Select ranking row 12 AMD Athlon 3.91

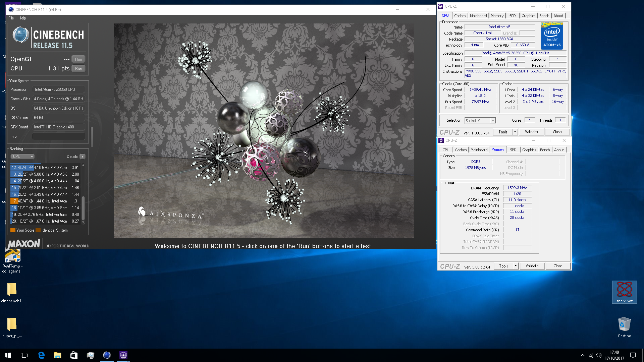(x=45, y=168)
